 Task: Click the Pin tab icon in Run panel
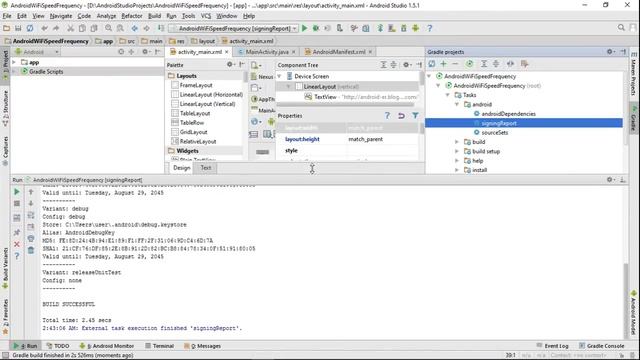coord(17,232)
